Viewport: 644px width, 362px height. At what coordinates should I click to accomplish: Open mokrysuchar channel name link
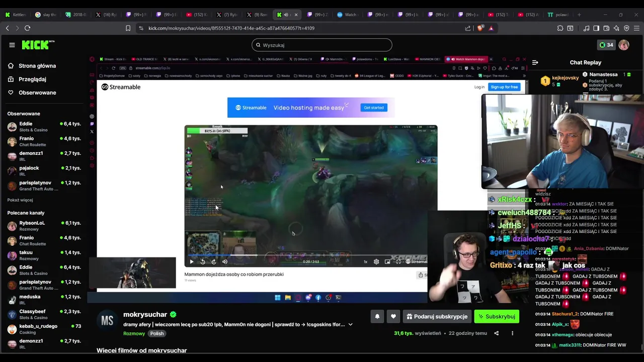click(x=145, y=314)
